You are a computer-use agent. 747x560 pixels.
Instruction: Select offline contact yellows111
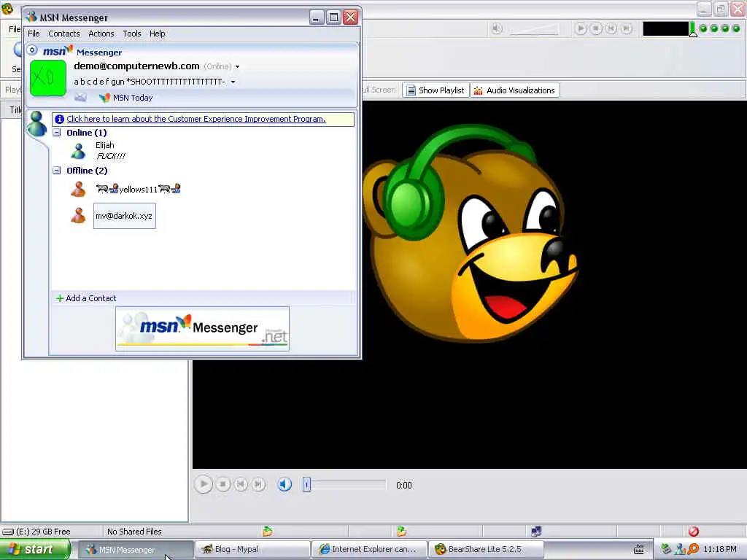[x=138, y=190]
